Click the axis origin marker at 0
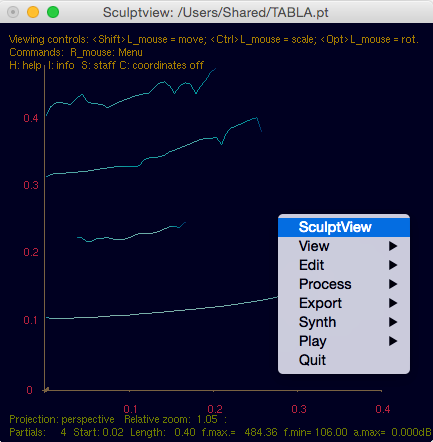 click(46, 390)
